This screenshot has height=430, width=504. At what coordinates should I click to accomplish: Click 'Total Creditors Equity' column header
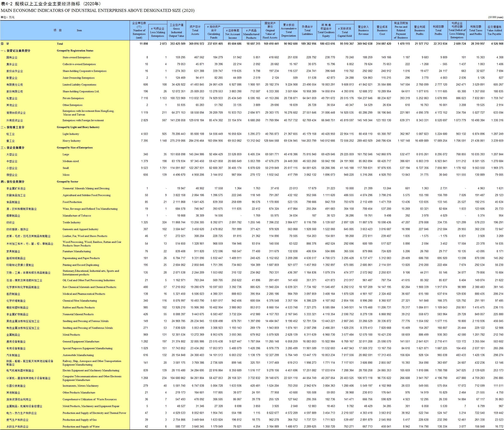click(x=326, y=30)
